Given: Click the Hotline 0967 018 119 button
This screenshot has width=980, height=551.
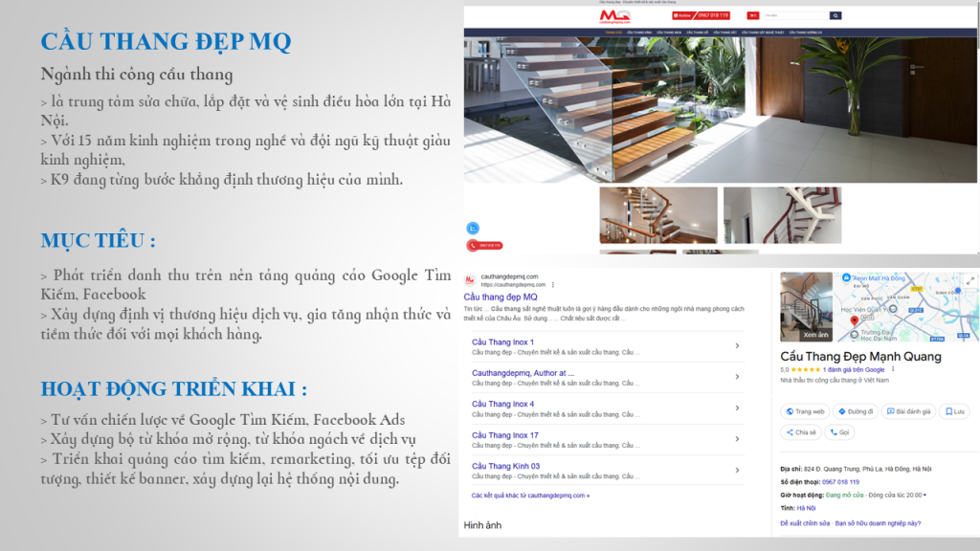Looking at the screenshot, I should (x=701, y=15).
